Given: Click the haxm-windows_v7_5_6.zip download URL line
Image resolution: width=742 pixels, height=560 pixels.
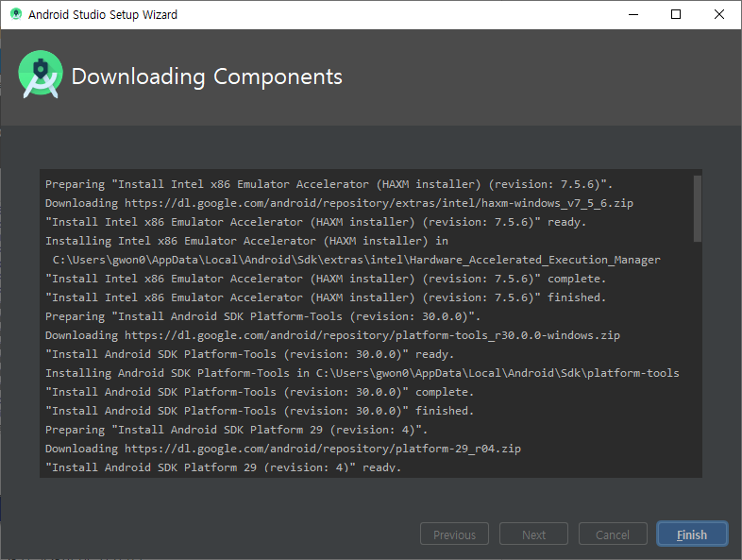Looking at the screenshot, I should tap(339, 203).
